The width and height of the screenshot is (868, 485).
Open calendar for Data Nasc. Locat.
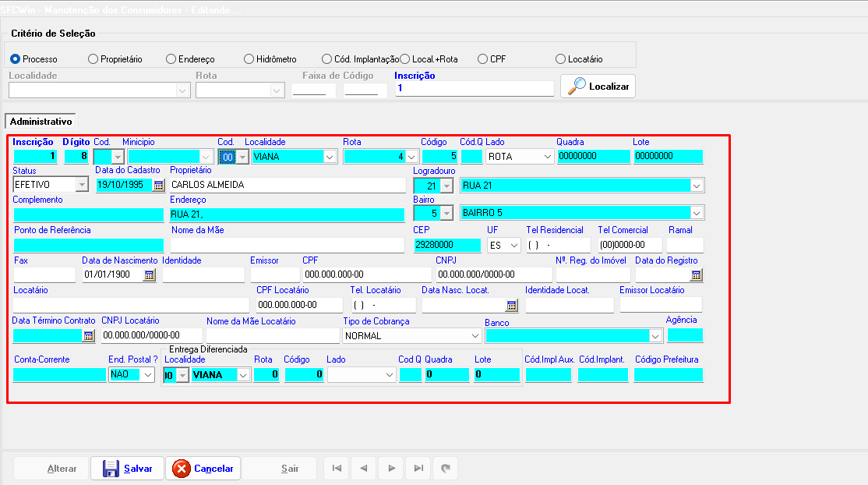coord(512,305)
